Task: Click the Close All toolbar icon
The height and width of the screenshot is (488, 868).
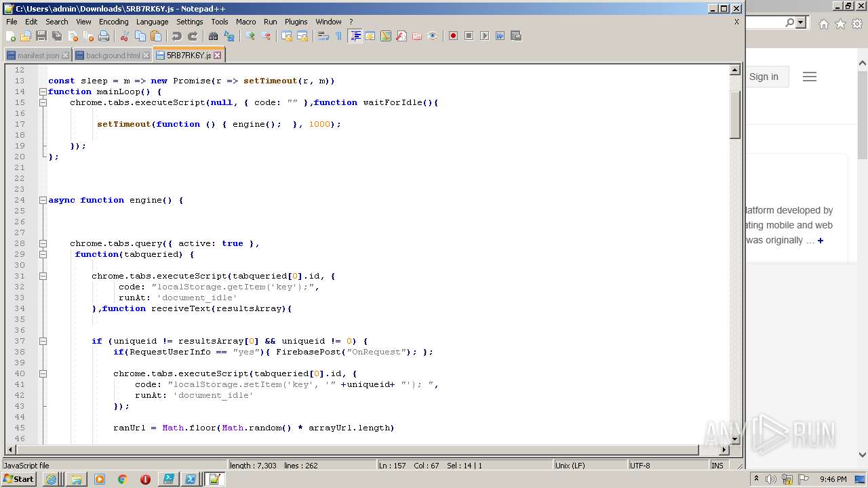Action: click(x=88, y=36)
